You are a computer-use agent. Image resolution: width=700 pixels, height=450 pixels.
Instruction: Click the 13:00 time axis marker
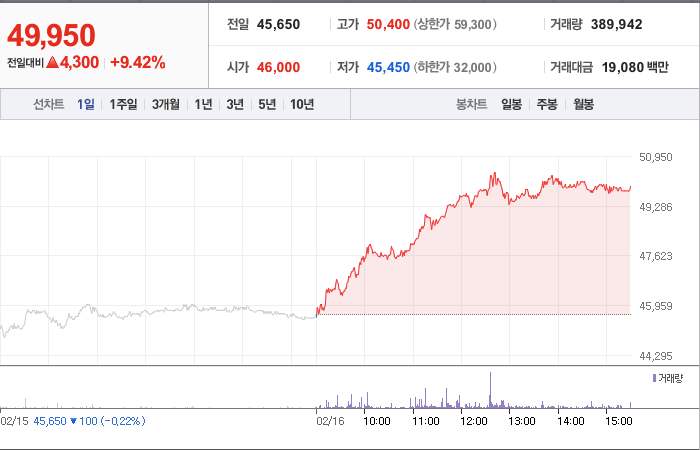click(522, 421)
